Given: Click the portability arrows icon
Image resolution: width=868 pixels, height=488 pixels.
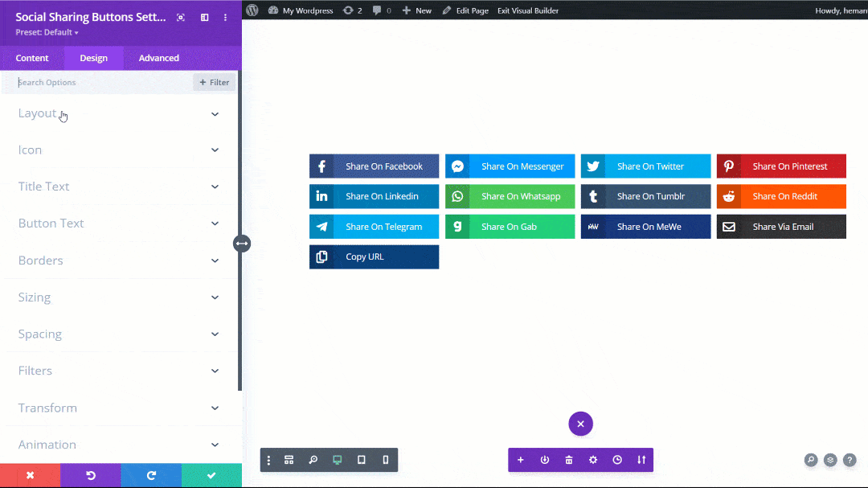Looking at the screenshot, I should coord(641,460).
